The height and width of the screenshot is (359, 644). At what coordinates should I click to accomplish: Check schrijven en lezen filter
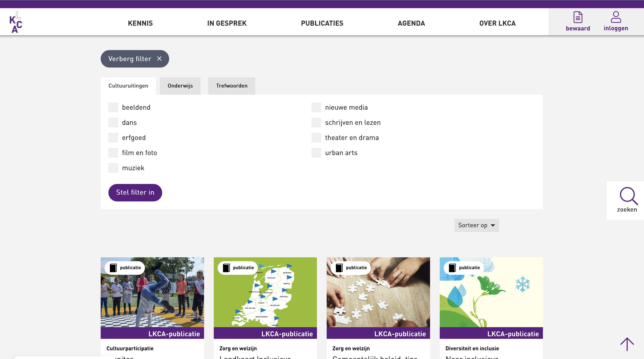(316, 123)
